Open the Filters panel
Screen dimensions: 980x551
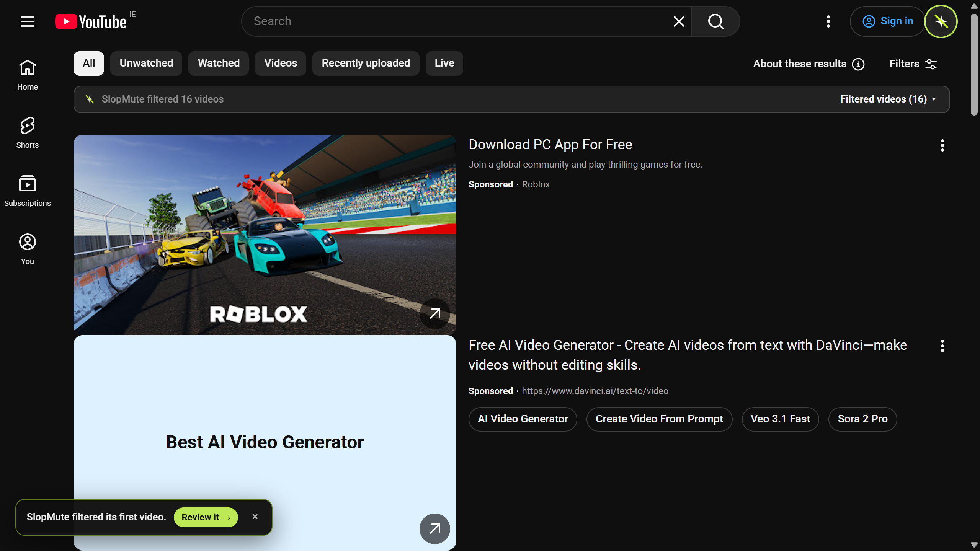click(x=913, y=64)
